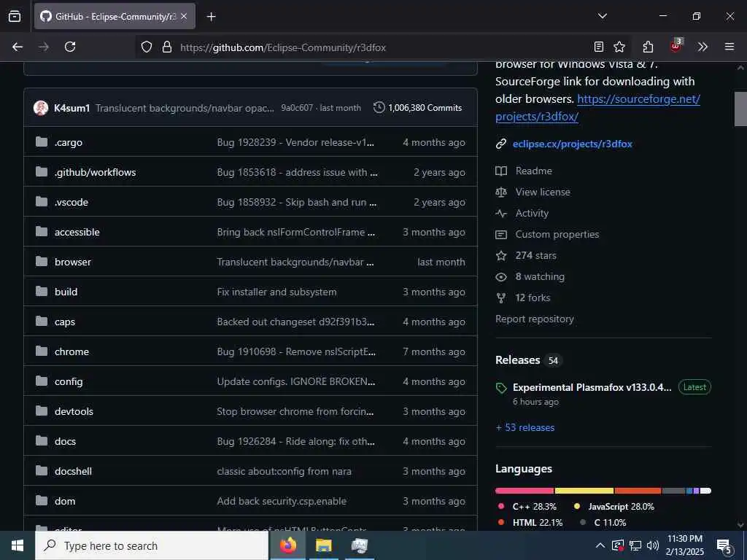
Task: Click the site security padlock icon
Action: tap(167, 47)
